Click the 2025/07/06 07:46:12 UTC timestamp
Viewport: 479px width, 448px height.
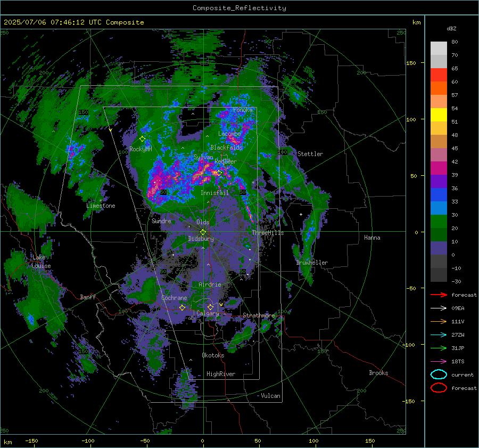pyautogui.click(x=53, y=22)
